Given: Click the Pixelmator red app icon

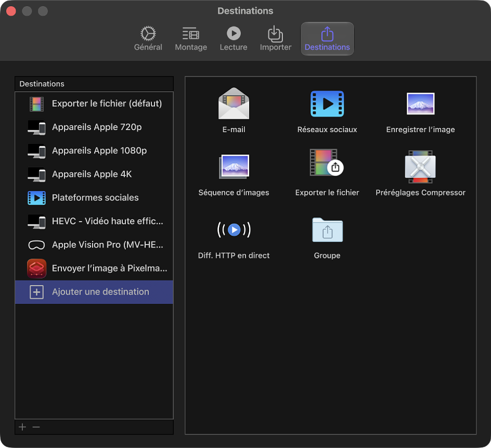Looking at the screenshot, I should [x=36, y=268].
